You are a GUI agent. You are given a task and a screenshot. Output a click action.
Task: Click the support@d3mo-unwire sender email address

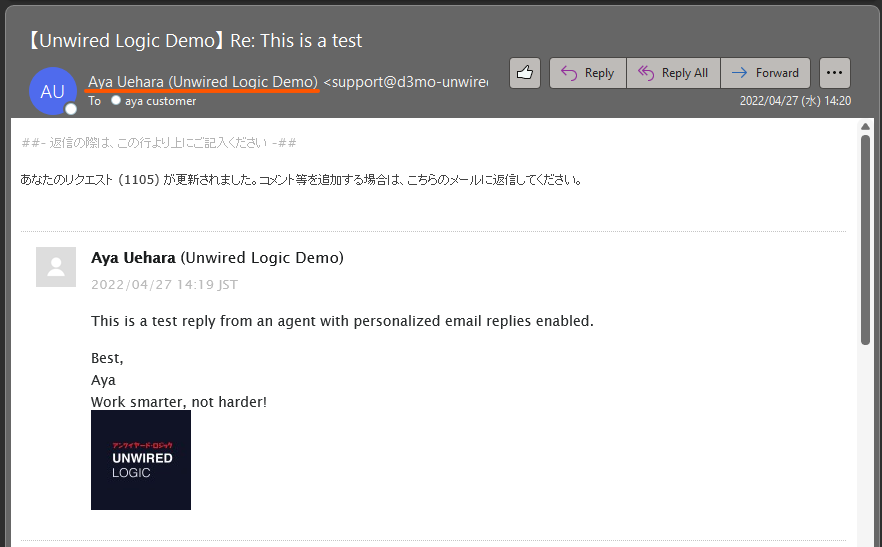point(406,82)
